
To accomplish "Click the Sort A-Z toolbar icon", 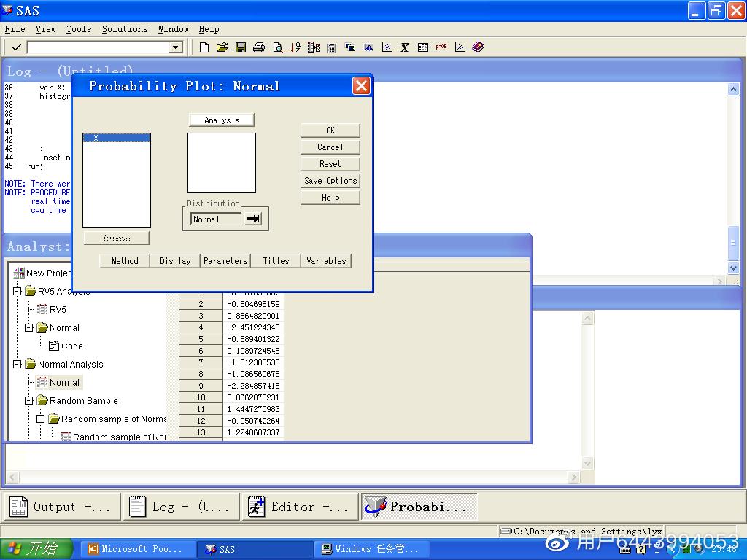I will pyautogui.click(x=295, y=47).
